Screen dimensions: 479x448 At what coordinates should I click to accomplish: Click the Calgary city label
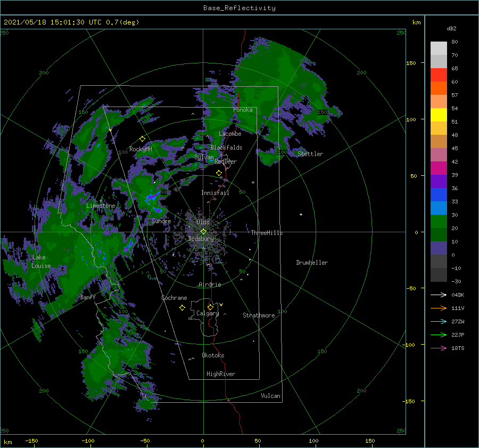[x=208, y=313]
